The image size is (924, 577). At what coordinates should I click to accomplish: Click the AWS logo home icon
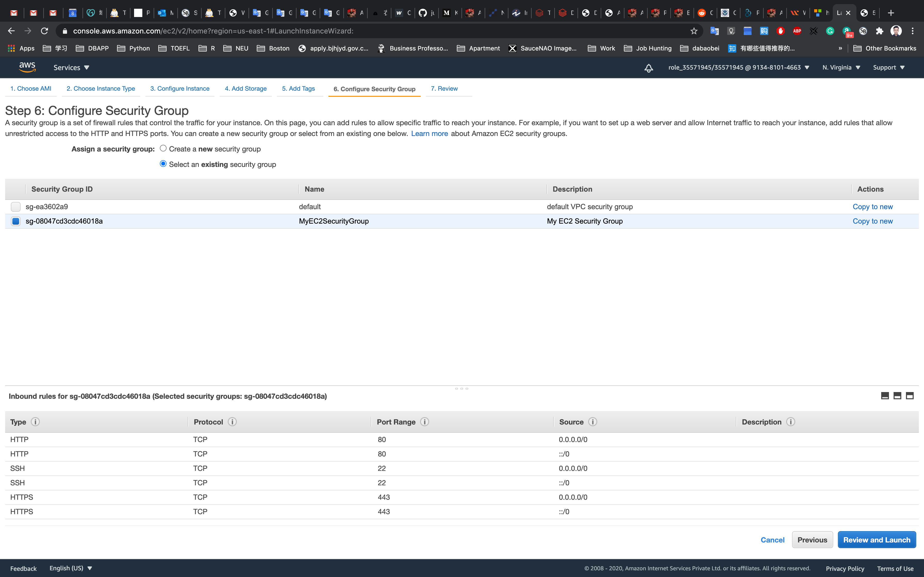[x=27, y=67]
